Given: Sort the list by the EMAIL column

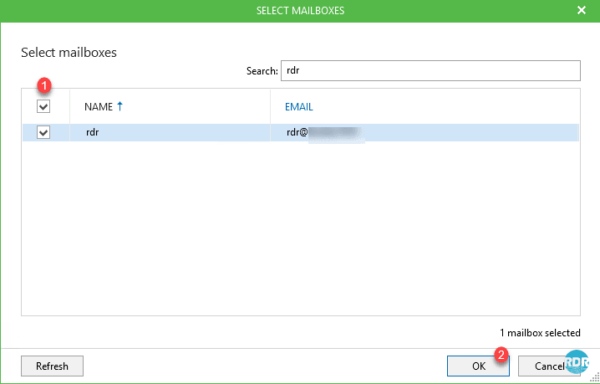Looking at the screenshot, I should [x=299, y=107].
